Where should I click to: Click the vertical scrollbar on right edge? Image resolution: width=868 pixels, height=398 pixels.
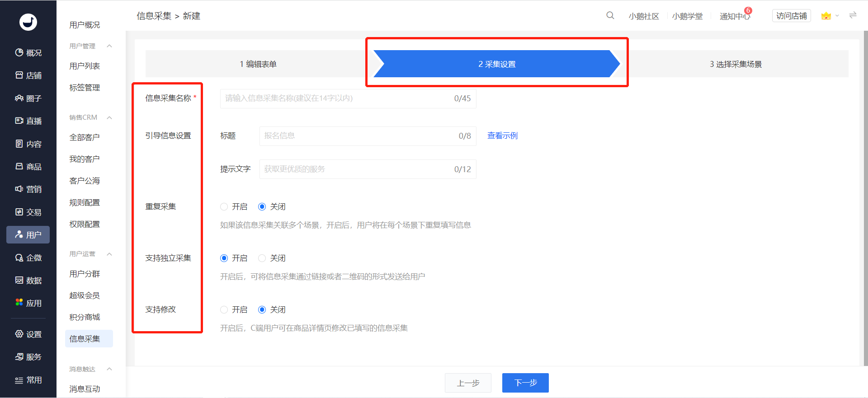coord(865,198)
